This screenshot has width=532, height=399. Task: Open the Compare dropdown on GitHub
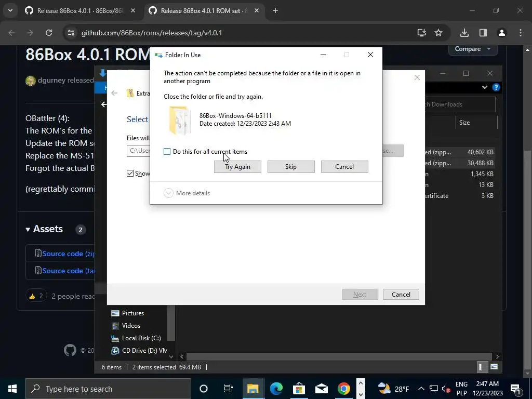coord(473,49)
